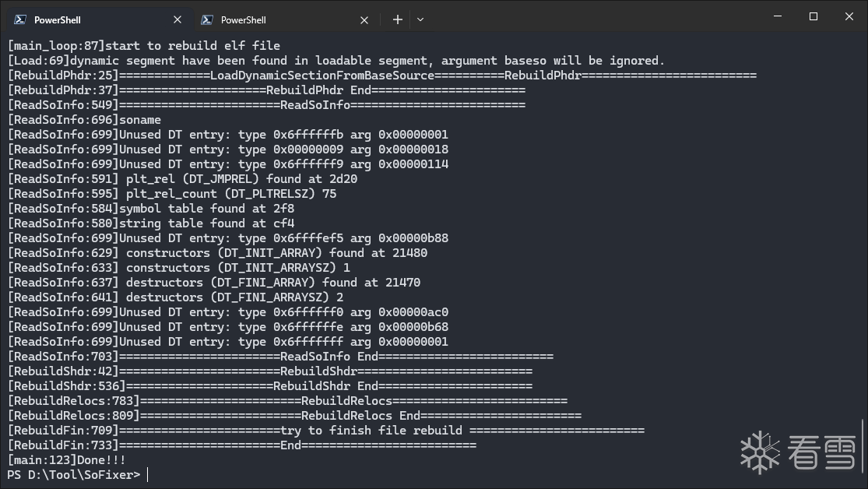Close the terminal window
The image size is (868, 489).
tap(849, 16)
